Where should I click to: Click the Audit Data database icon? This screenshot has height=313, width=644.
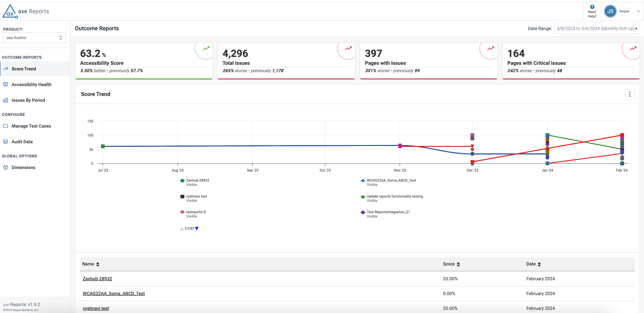[x=6, y=142]
